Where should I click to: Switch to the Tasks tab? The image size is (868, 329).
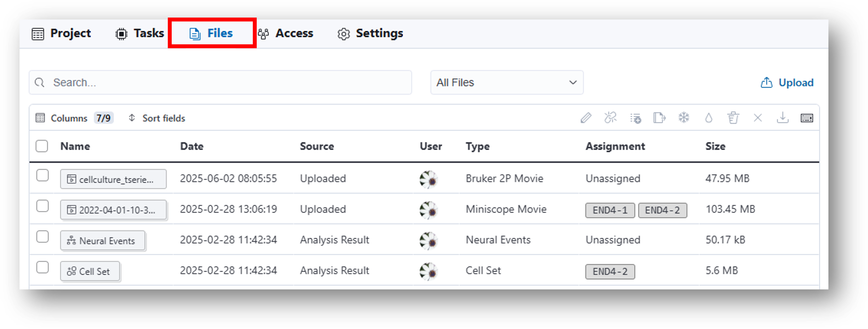[x=139, y=33]
